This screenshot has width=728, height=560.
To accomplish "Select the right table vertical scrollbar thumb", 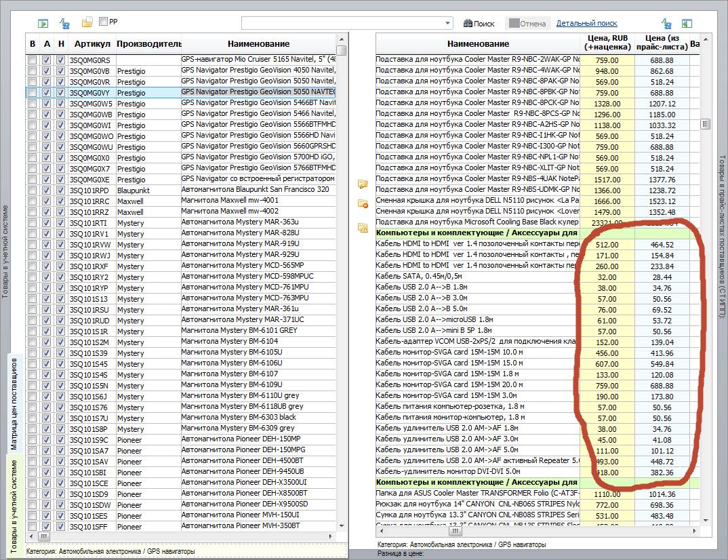I will 706,124.
